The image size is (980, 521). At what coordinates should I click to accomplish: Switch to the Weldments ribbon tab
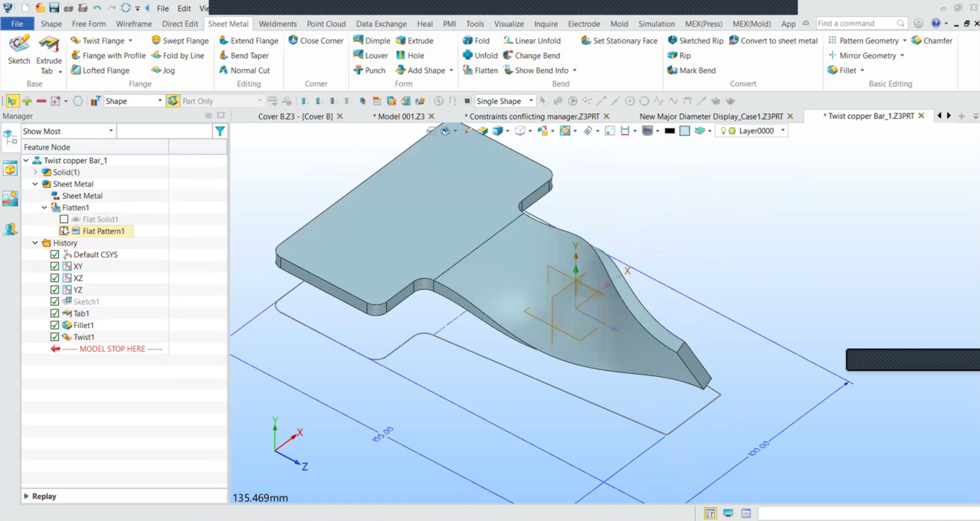point(277,24)
